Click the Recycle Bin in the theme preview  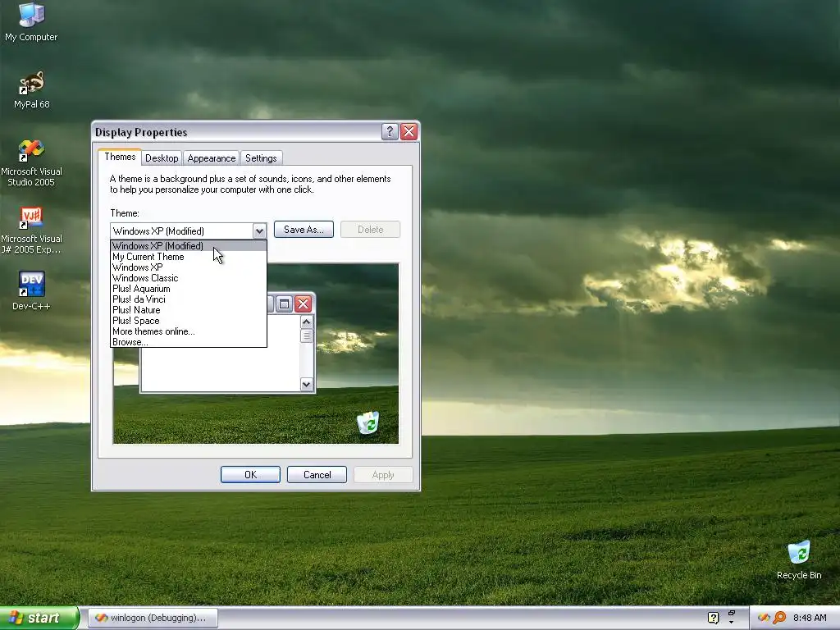[x=368, y=422]
